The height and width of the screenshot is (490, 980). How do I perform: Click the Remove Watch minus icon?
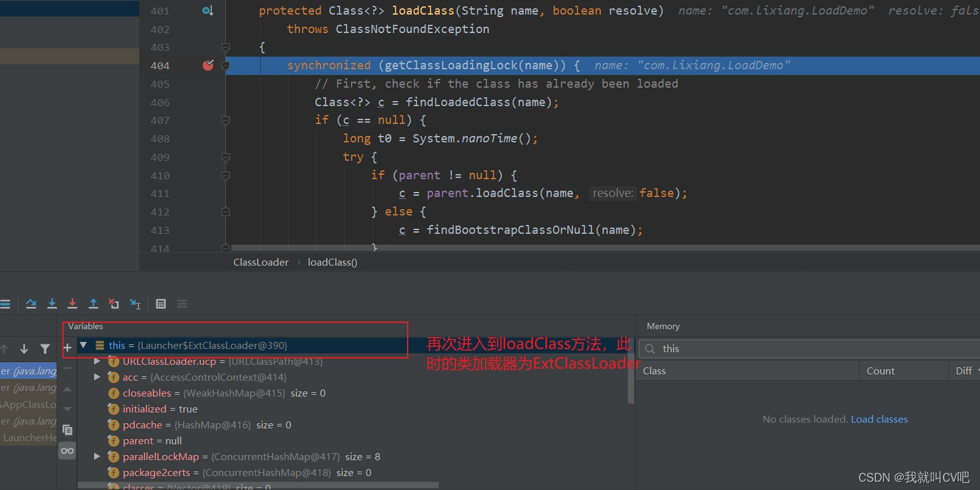coord(67,368)
